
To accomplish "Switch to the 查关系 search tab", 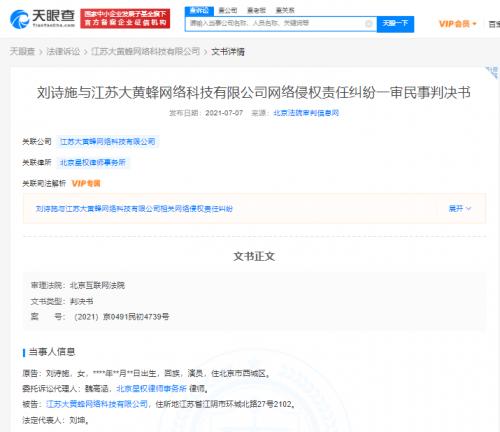I will pos(285,11).
